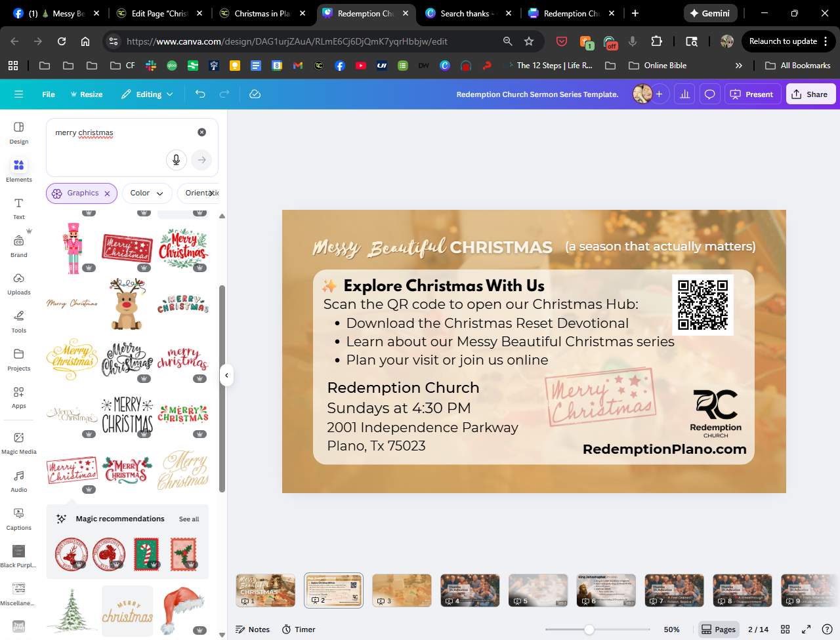Image resolution: width=840 pixels, height=640 pixels.
Task: Click the Undo arrow in toolbar
Action: (x=200, y=94)
